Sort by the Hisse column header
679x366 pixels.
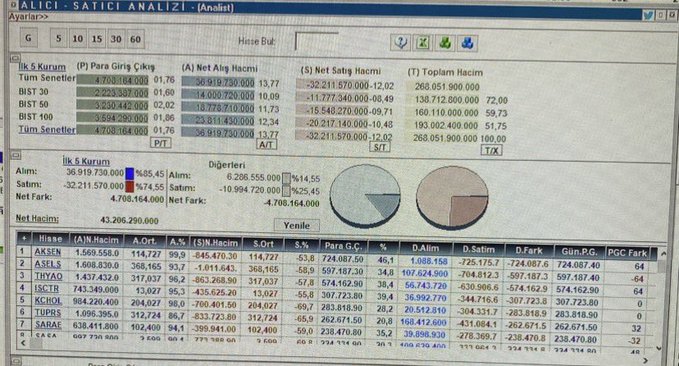[x=51, y=239]
